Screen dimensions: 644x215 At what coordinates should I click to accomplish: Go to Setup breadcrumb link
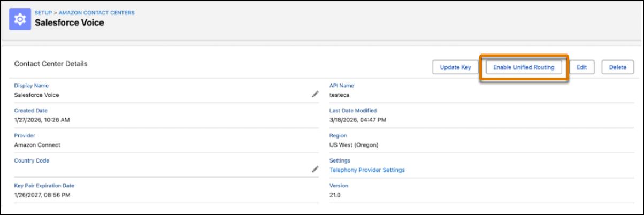[x=43, y=12]
